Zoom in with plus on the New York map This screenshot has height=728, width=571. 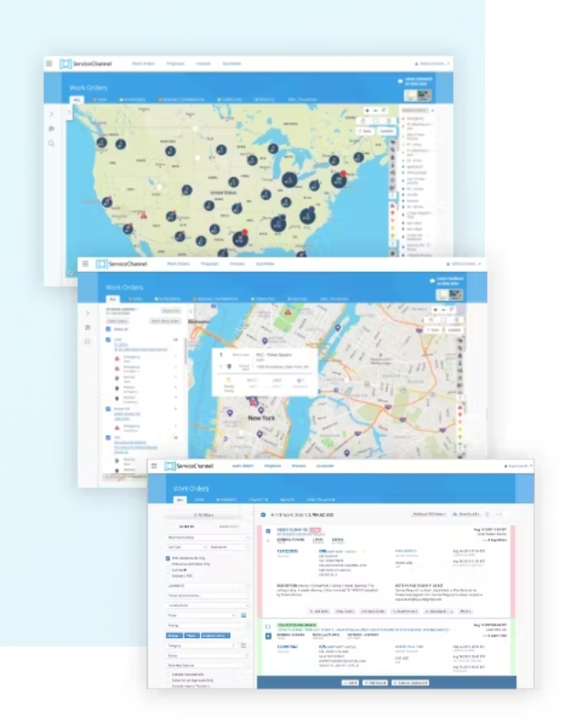[x=436, y=309]
